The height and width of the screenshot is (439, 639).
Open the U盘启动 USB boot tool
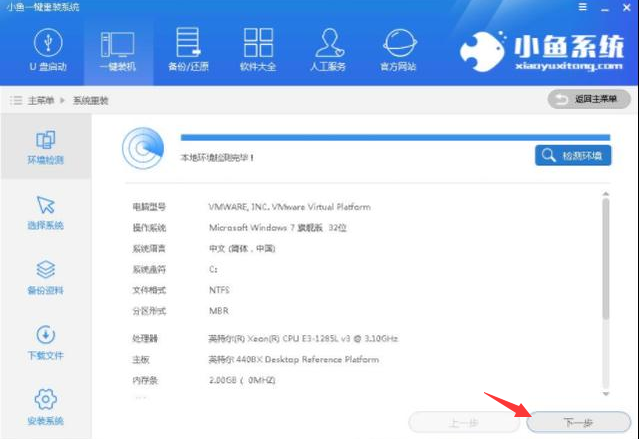pyautogui.click(x=47, y=50)
